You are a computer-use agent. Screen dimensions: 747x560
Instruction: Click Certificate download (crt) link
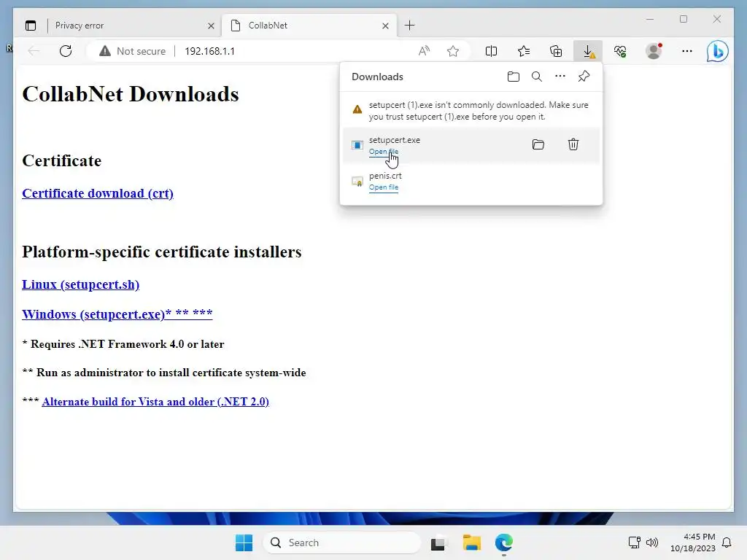point(98,193)
